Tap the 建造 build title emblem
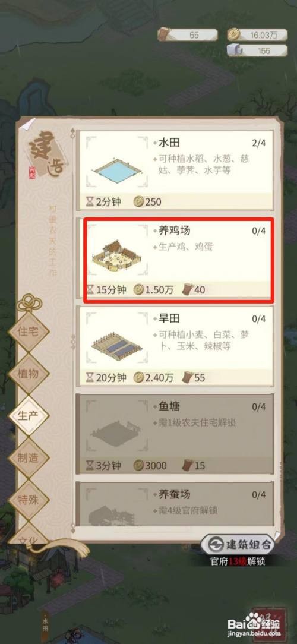This screenshot has width=297, height=644. [42, 153]
